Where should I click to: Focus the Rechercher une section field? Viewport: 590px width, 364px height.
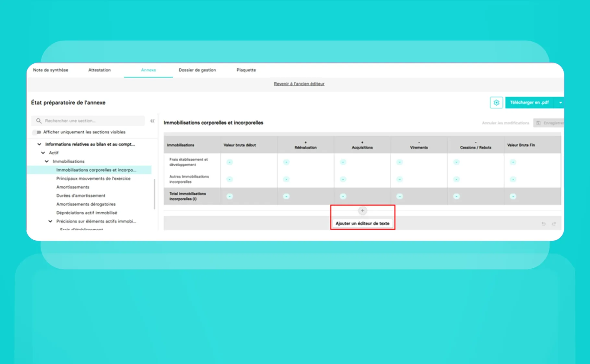(88, 121)
